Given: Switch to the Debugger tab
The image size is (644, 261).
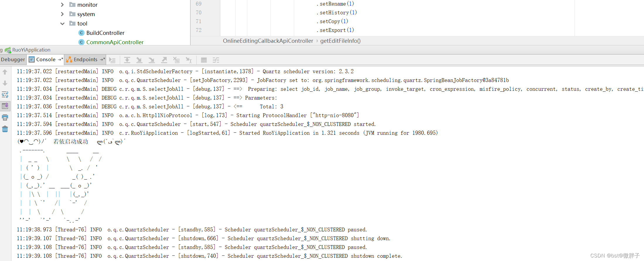Looking at the screenshot, I should click(x=13, y=59).
